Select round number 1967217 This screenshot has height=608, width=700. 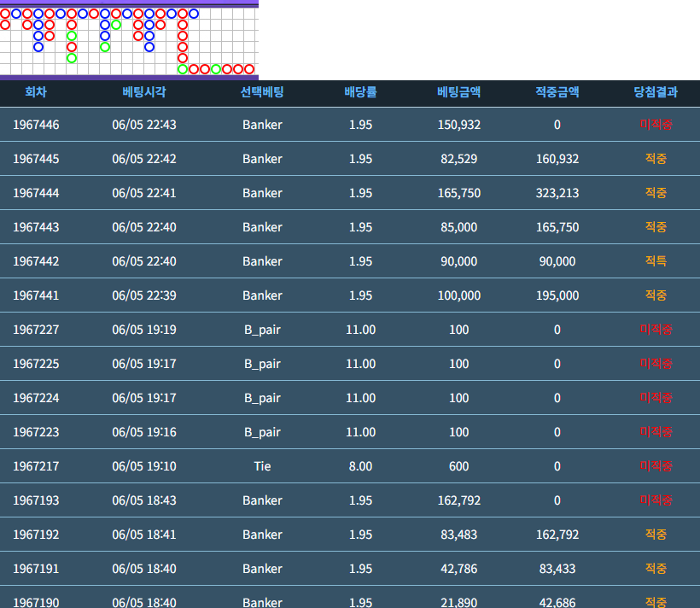point(36,466)
